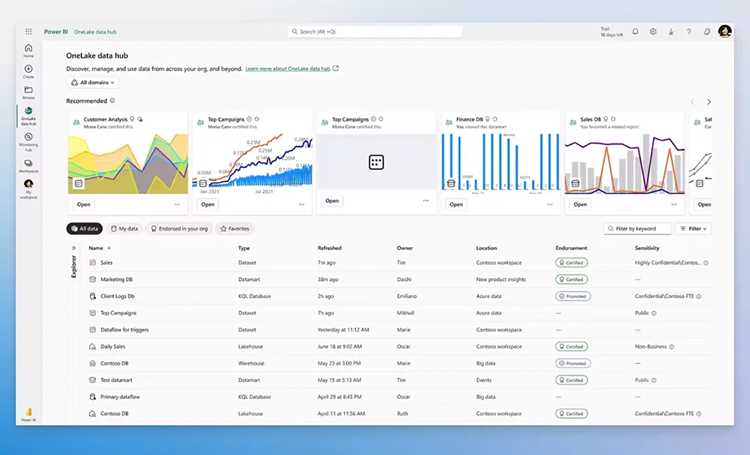
Task: Click info icon beside Highly Confidential sensitivity
Action: click(706, 263)
